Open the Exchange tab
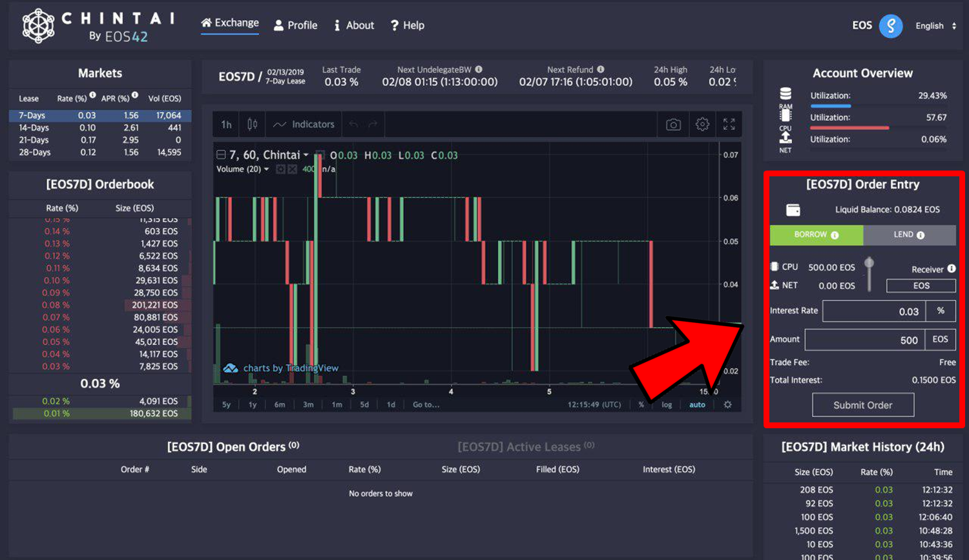 point(230,23)
